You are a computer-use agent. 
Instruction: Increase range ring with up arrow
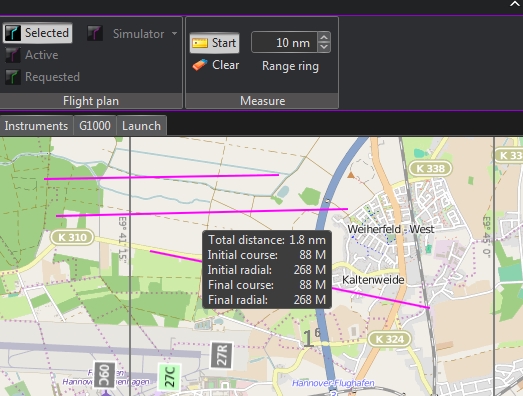click(x=324, y=37)
